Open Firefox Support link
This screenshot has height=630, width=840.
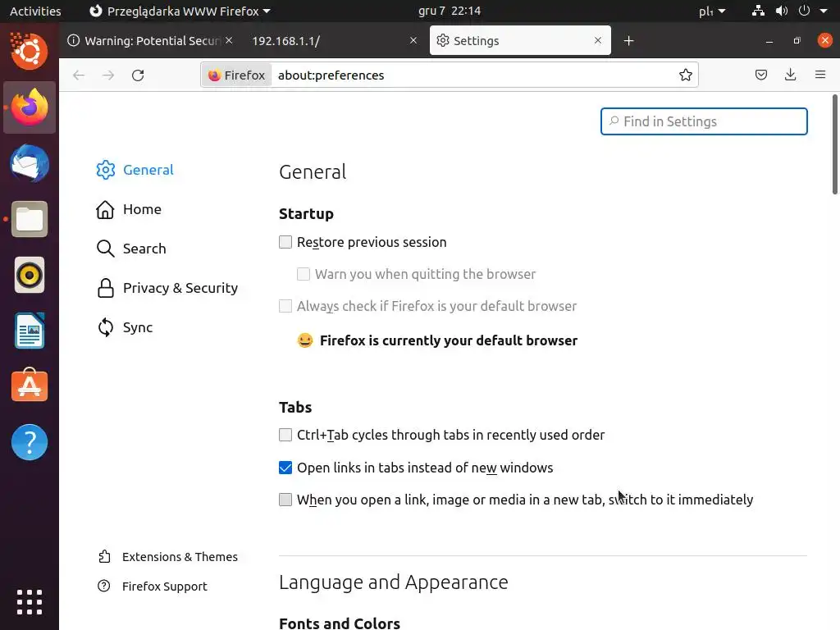click(164, 587)
